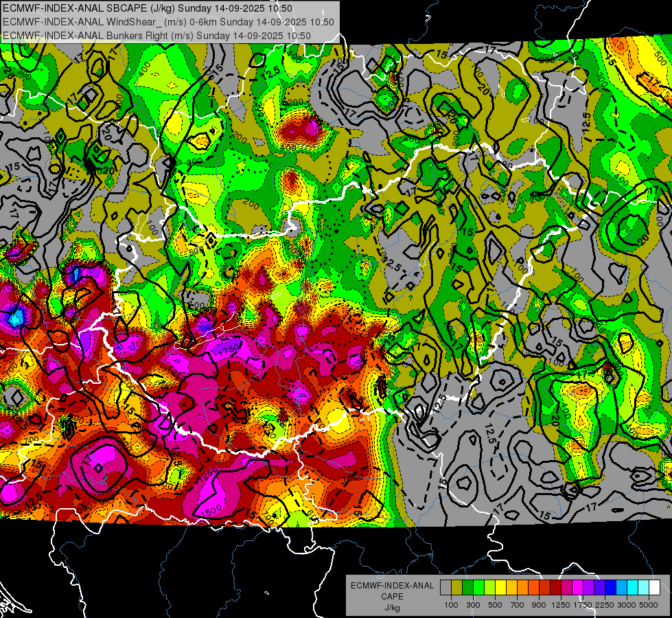Select the bright green legend swatch

478,588
